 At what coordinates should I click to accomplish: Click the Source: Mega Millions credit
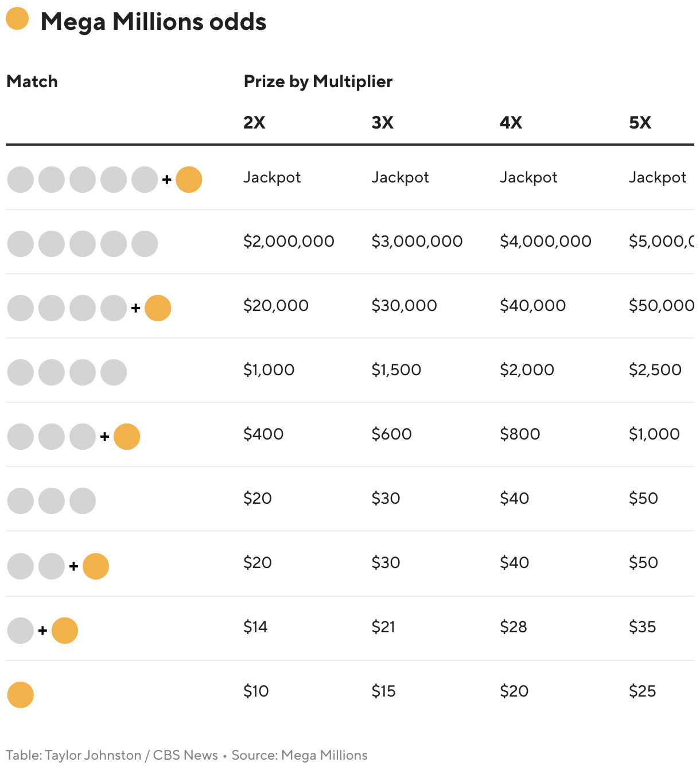(300, 755)
